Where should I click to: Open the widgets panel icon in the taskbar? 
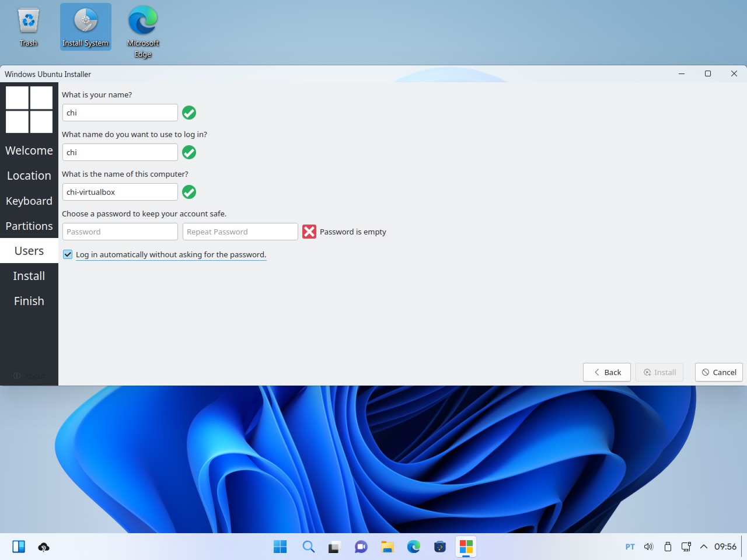(x=19, y=547)
